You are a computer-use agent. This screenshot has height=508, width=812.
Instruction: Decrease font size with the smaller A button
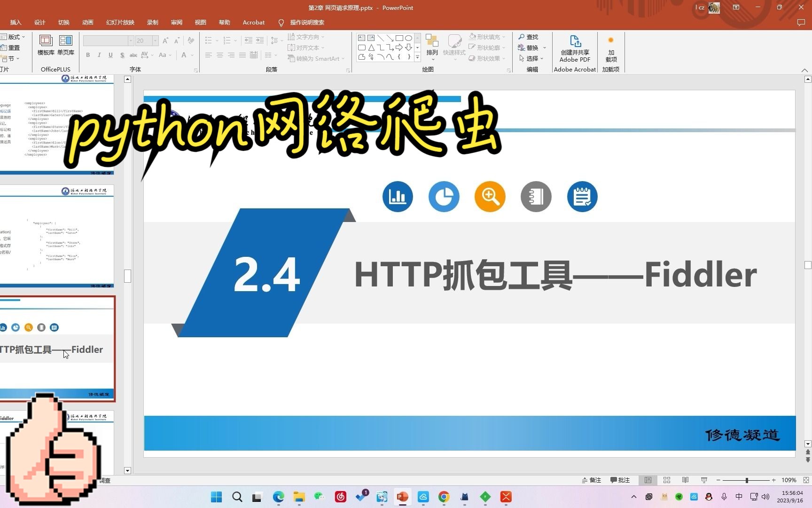[177, 41]
